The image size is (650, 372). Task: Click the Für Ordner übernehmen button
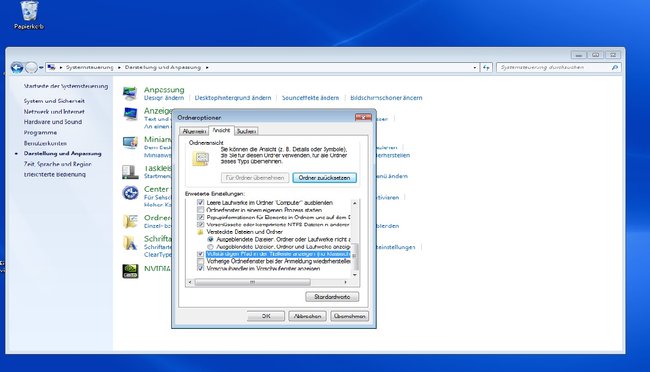click(255, 177)
